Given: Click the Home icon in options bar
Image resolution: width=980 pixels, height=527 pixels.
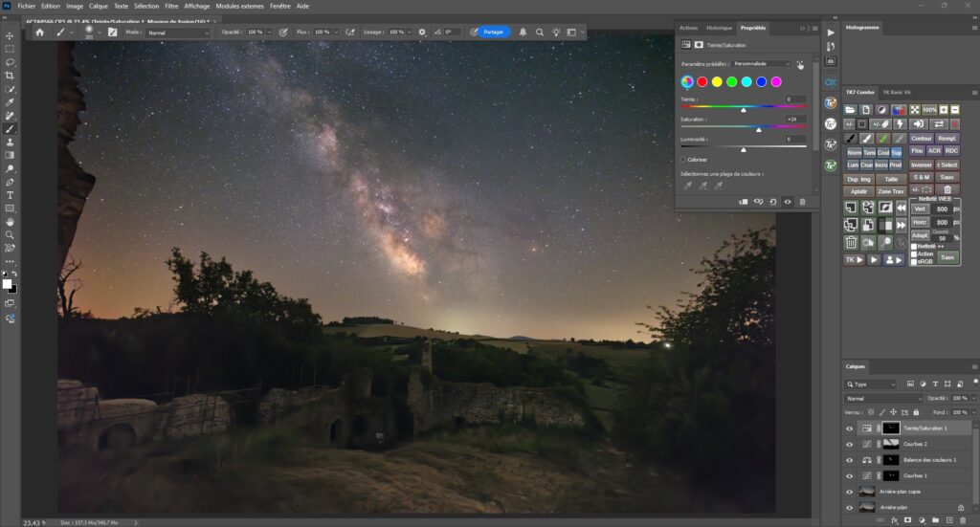Looking at the screenshot, I should click(x=40, y=33).
